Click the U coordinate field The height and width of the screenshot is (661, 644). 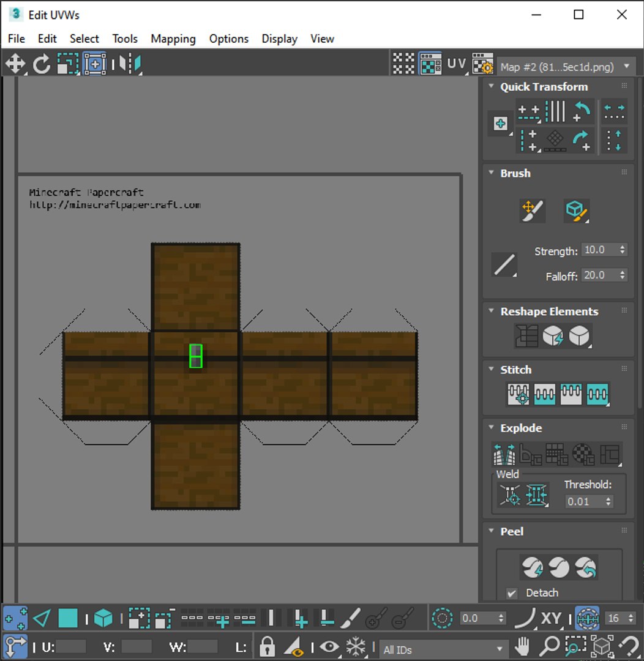pyautogui.click(x=70, y=647)
